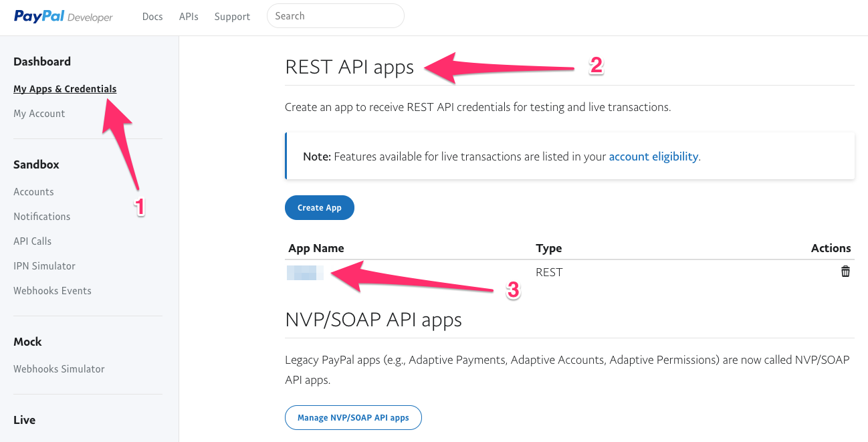View Sandbox API Calls
868x442 pixels.
(32, 241)
